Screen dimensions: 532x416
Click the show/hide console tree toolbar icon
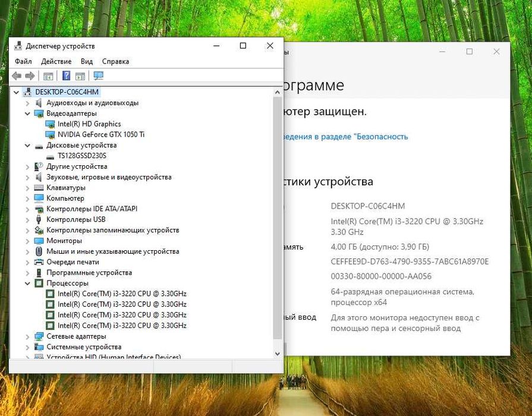(x=48, y=76)
